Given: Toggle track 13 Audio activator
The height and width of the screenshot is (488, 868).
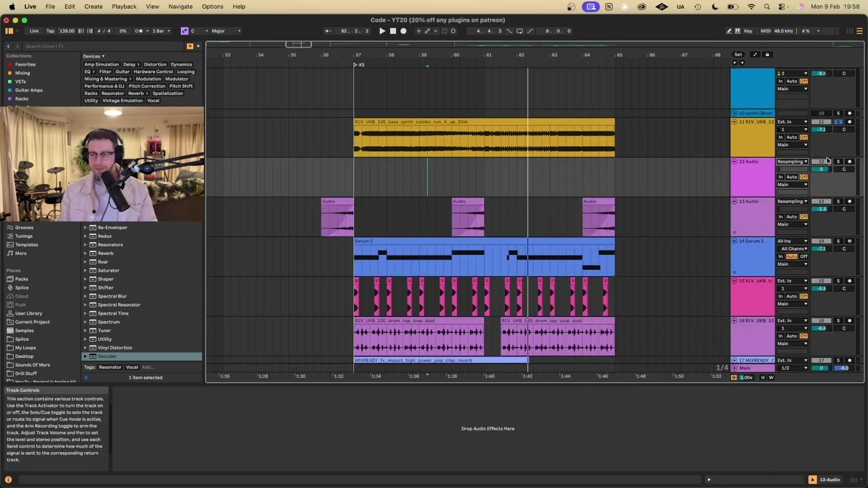Looking at the screenshot, I should [x=821, y=201].
